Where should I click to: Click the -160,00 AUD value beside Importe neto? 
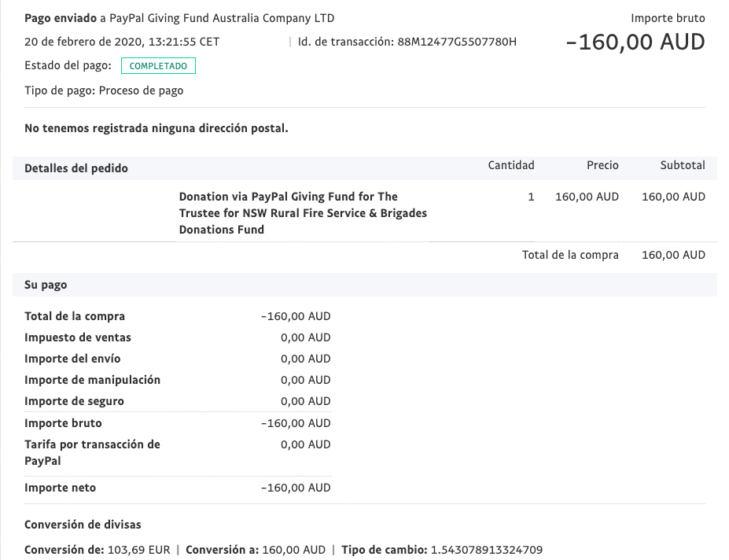pyautogui.click(x=296, y=488)
